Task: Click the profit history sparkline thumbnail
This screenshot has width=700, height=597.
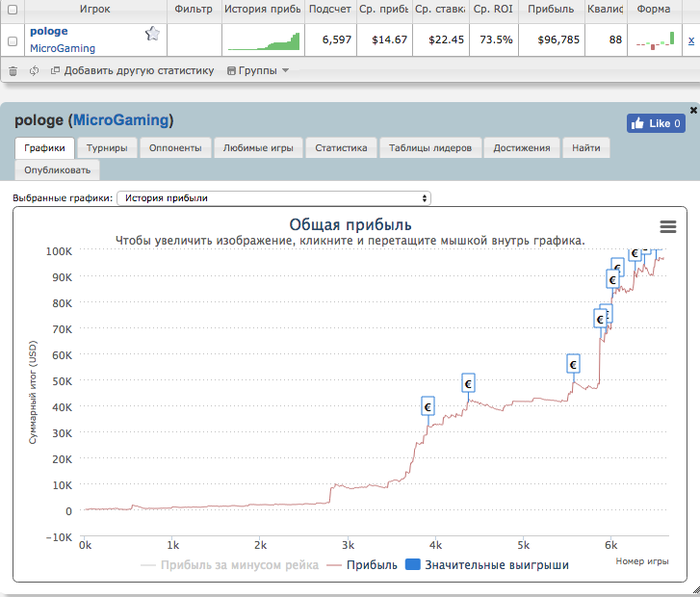Action: point(263,41)
